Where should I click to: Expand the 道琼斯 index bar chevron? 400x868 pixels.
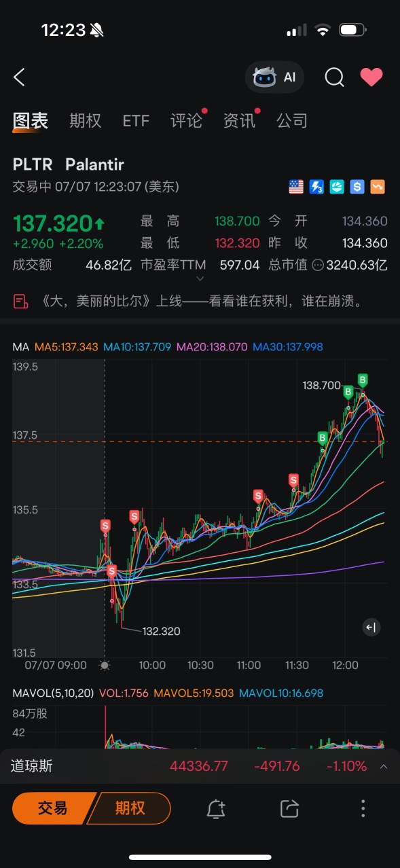click(384, 766)
